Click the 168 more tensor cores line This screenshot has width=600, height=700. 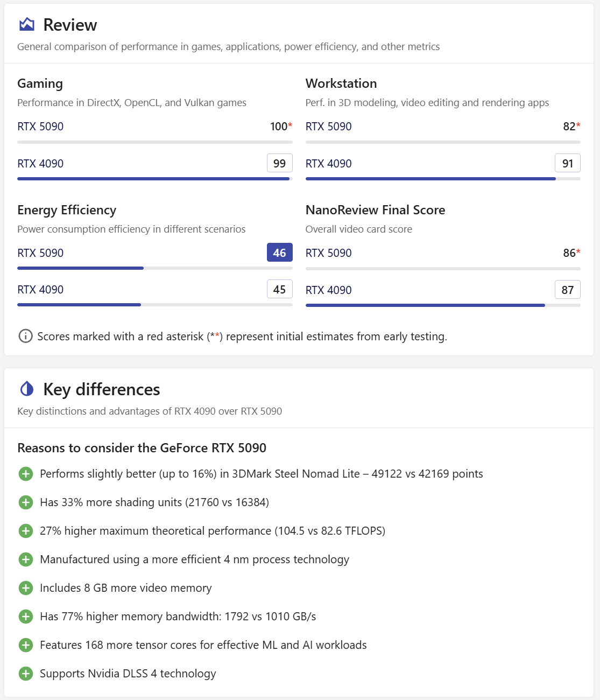pyautogui.click(x=203, y=645)
